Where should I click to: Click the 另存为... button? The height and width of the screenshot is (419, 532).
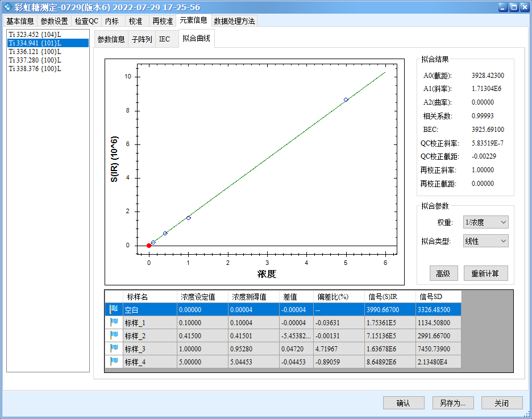point(452,403)
